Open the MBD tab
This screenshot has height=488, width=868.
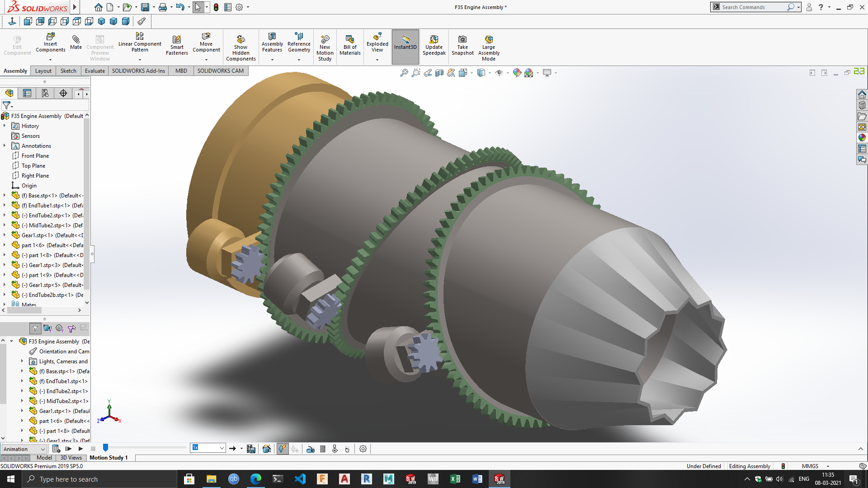pyautogui.click(x=181, y=71)
